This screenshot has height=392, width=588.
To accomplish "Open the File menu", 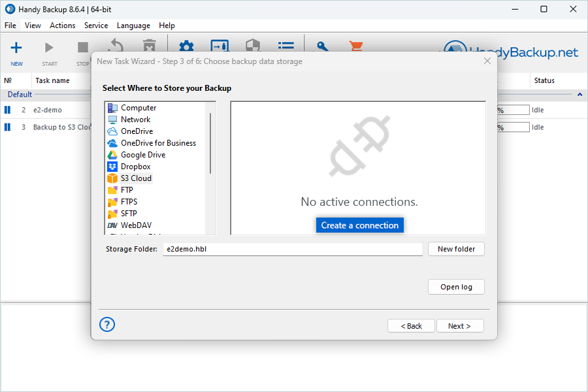I will coord(10,25).
